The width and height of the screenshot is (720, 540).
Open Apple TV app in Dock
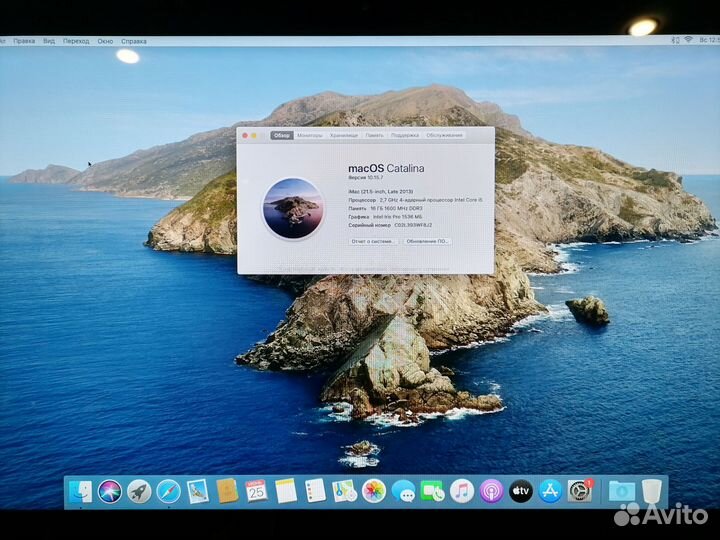click(521, 491)
